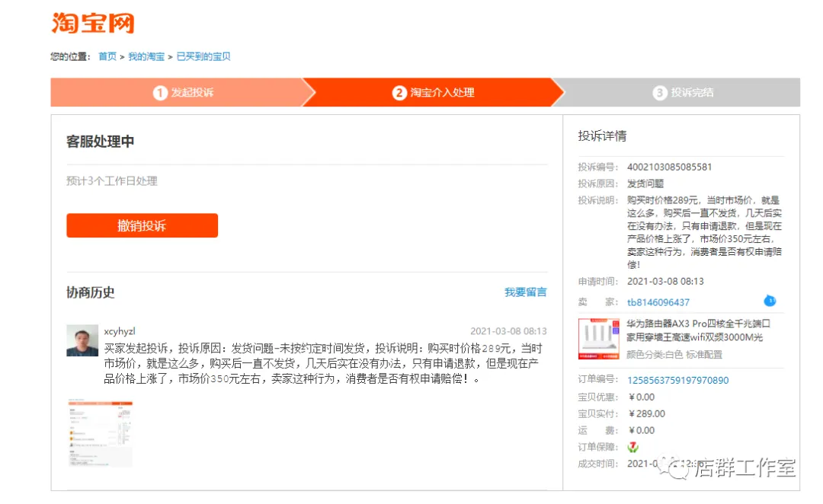
Task: Open order number 1258563759197970890 link
Action: pyautogui.click(x=677, y=380)
